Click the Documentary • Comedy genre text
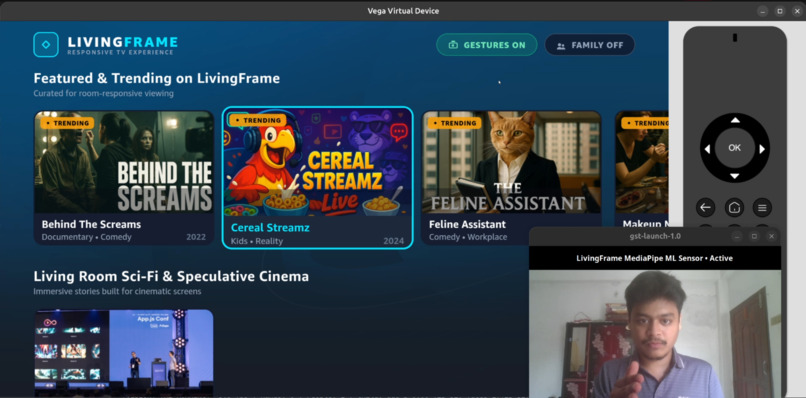This screenshot has width=806, height=398. pyautogui.click(x=86, y=237)
